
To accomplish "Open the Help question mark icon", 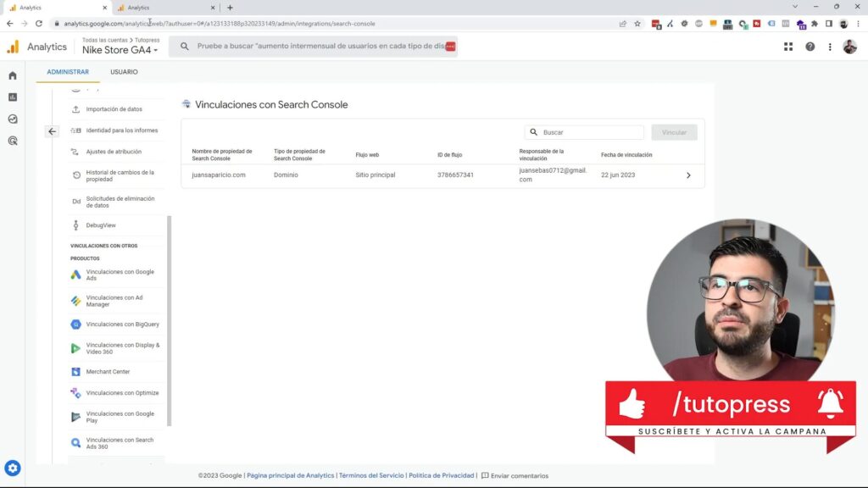I will point(810,47).
